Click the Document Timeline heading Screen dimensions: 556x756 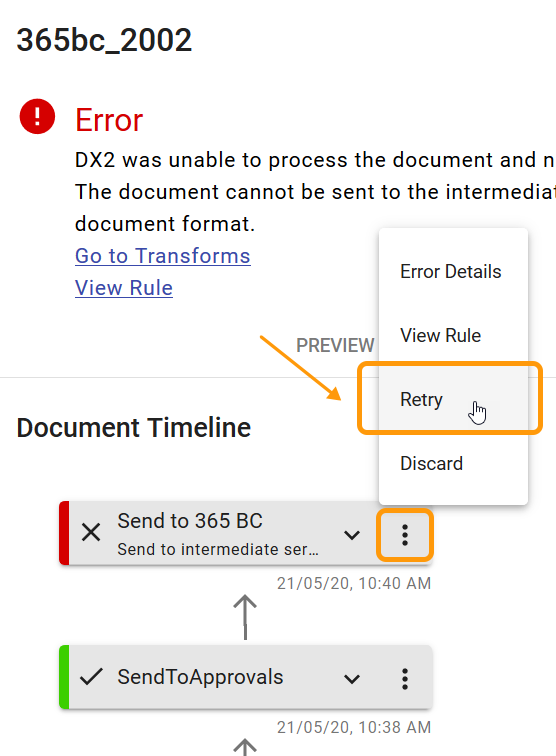(x=134, y=428)
